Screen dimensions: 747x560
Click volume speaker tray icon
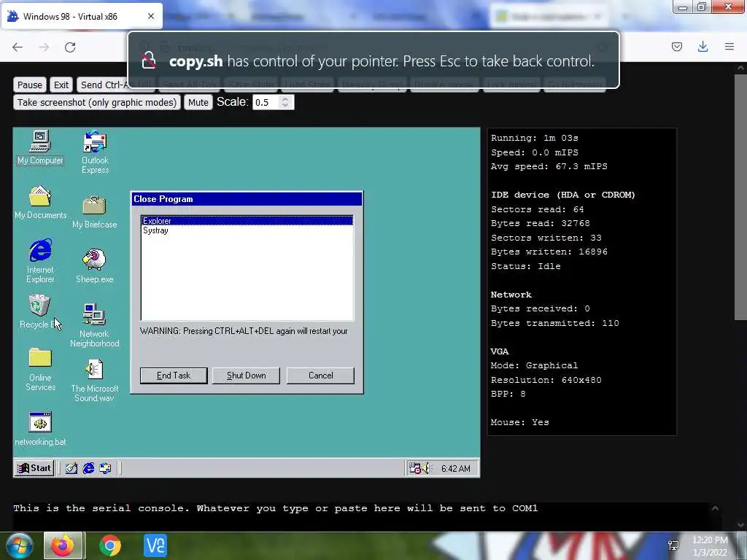point(425,468)
